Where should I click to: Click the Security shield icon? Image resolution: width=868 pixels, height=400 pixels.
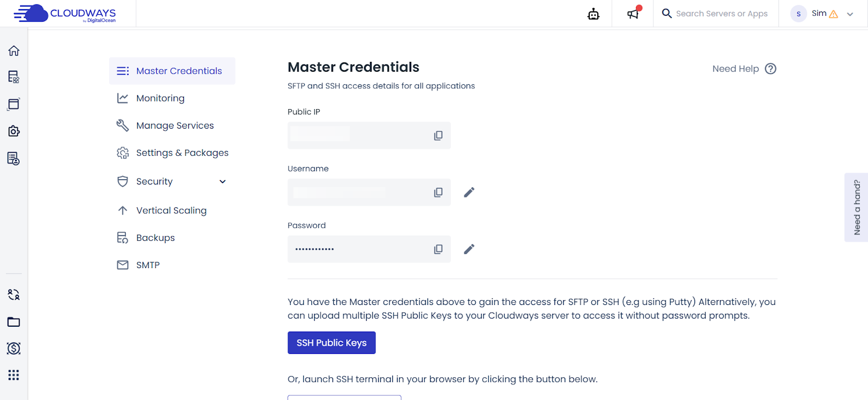pos(123,181)
